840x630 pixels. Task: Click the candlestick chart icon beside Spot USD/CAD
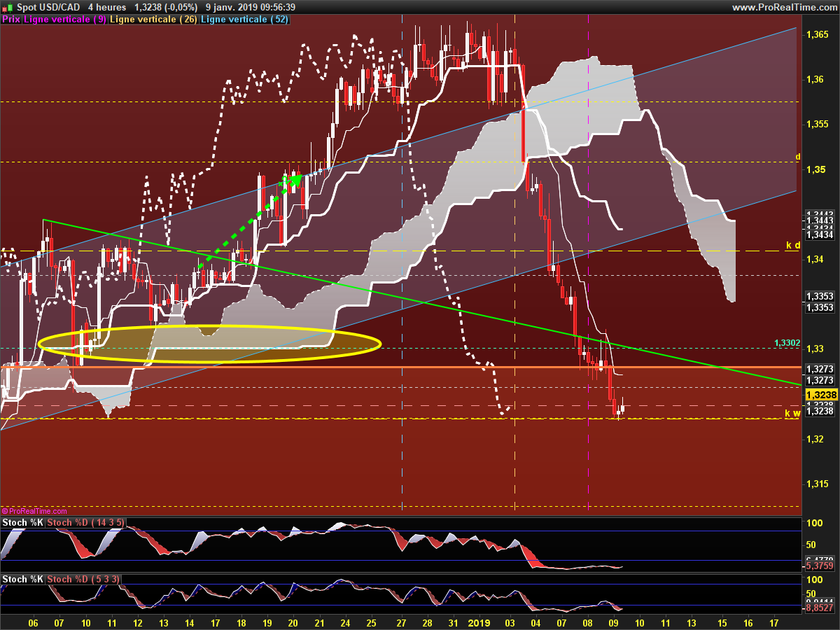[x=6, y=7]
